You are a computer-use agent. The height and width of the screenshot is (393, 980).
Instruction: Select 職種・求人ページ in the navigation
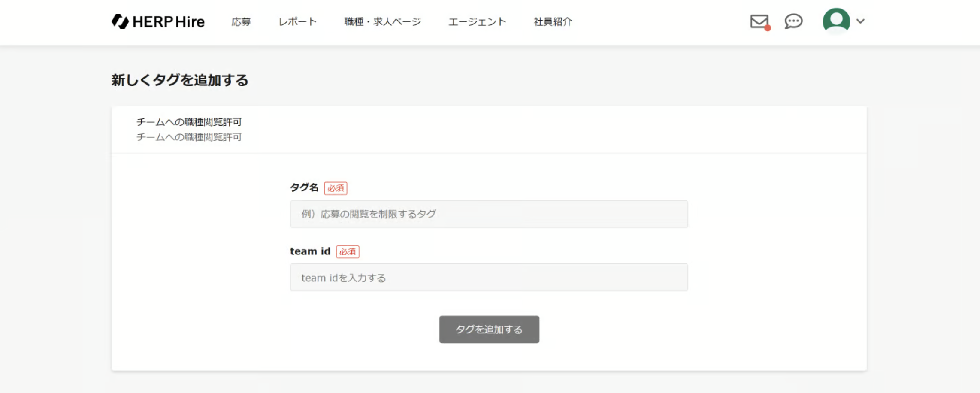[382, 21]
